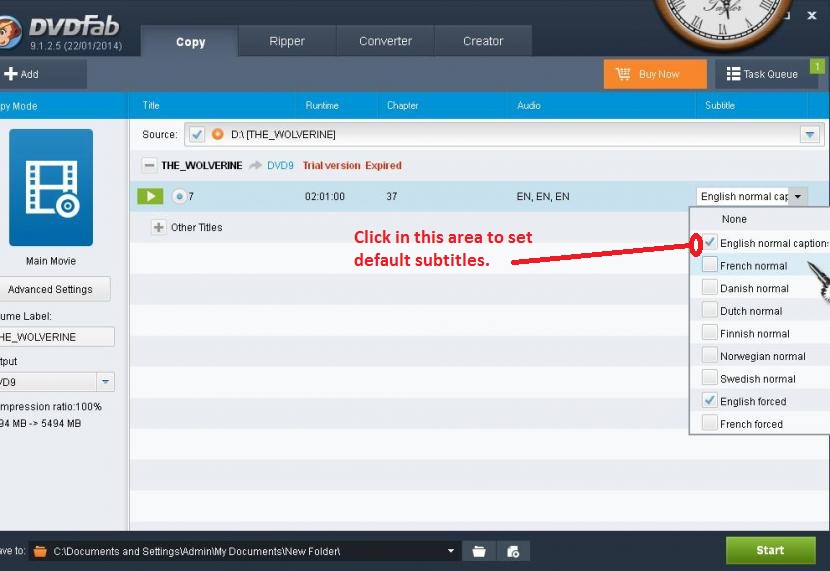Collapse THE_WOLVERINE title group
Screen dimensions: 830x571
(x=149, y=166)
